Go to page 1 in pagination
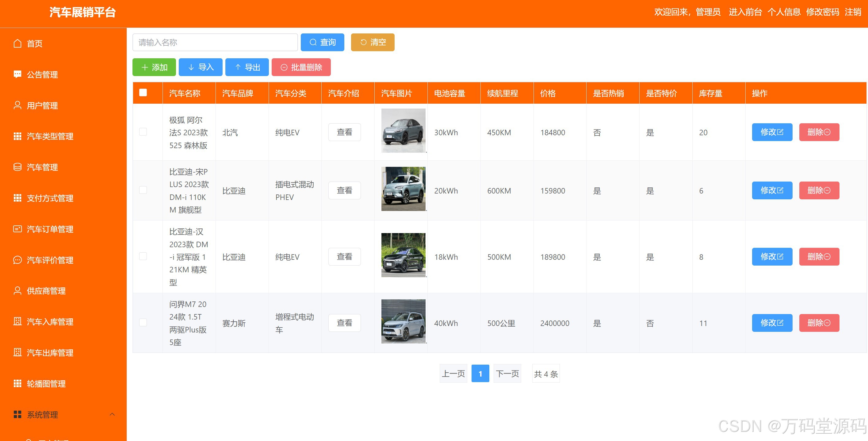This screenshot has width=868, height=441. point(480,373)
